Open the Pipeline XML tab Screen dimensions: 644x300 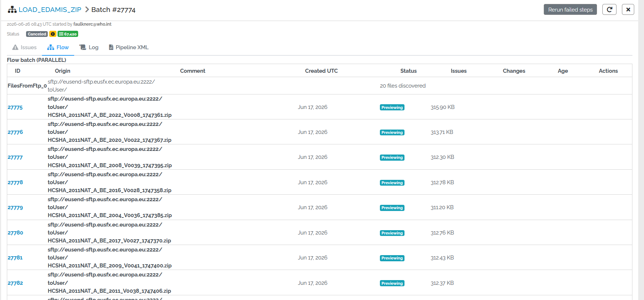pyautogui.click(x=129, y=47)
